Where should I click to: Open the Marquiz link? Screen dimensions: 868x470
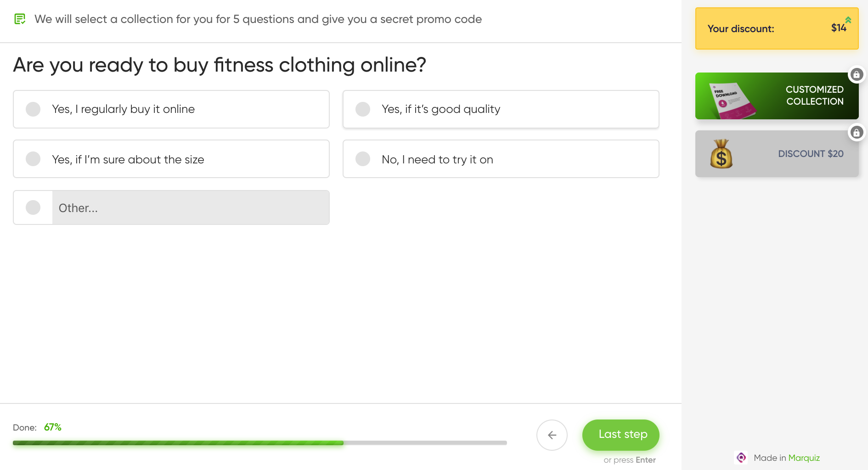click(x=804, y=458)
